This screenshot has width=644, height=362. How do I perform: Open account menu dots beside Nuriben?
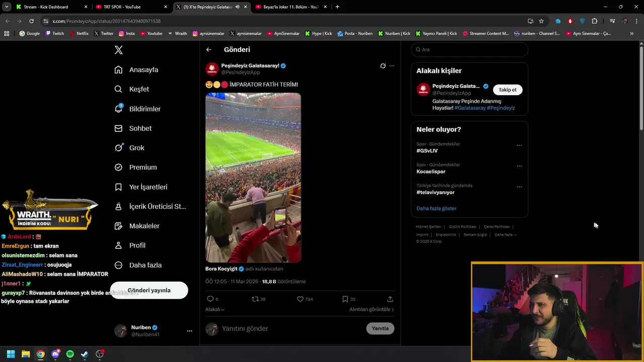[x=190, y=331]
